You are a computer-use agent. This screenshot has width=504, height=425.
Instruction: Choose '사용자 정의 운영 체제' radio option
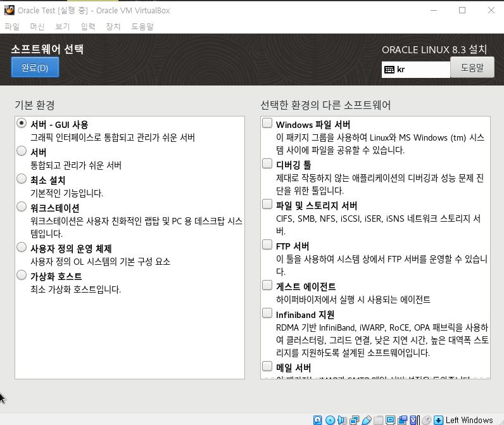click(22, 247)
